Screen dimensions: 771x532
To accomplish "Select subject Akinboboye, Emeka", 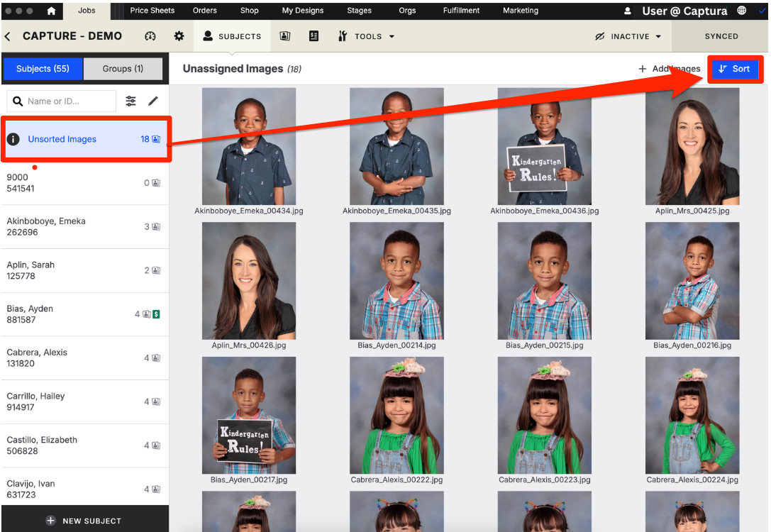I will pos(84,227).
